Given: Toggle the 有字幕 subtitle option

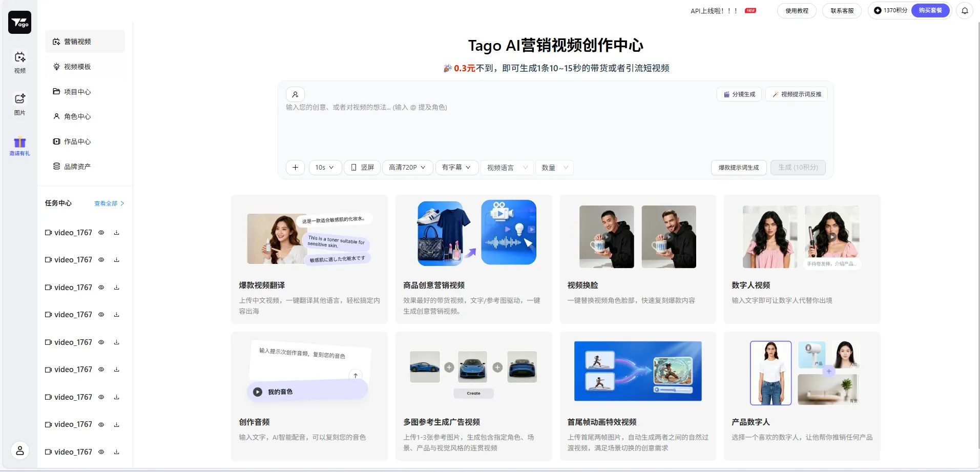Looking at the screenshot, I should [x=455, y=168].
